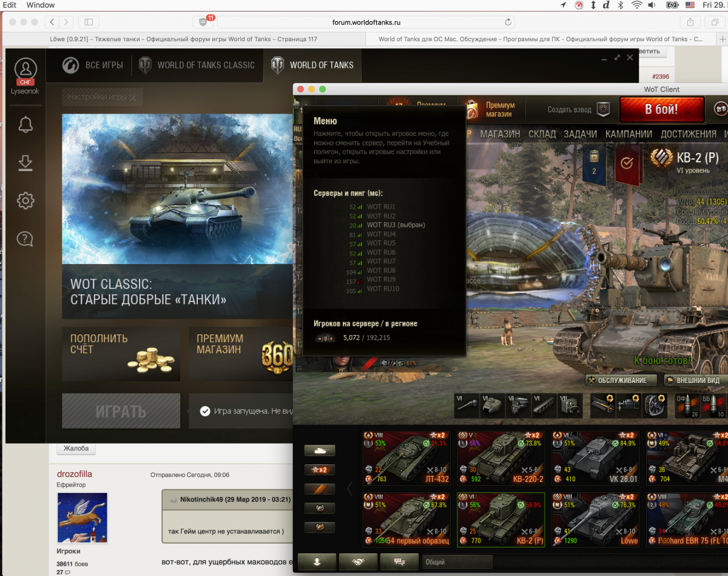Open the ЗАДАЧИ tab in the hangar menu

[580, 134]
